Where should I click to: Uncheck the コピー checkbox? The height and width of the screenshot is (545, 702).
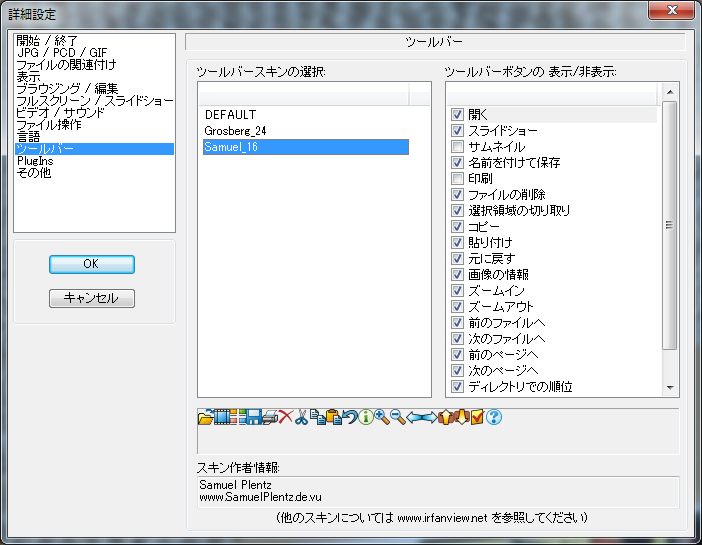point(457,227)
